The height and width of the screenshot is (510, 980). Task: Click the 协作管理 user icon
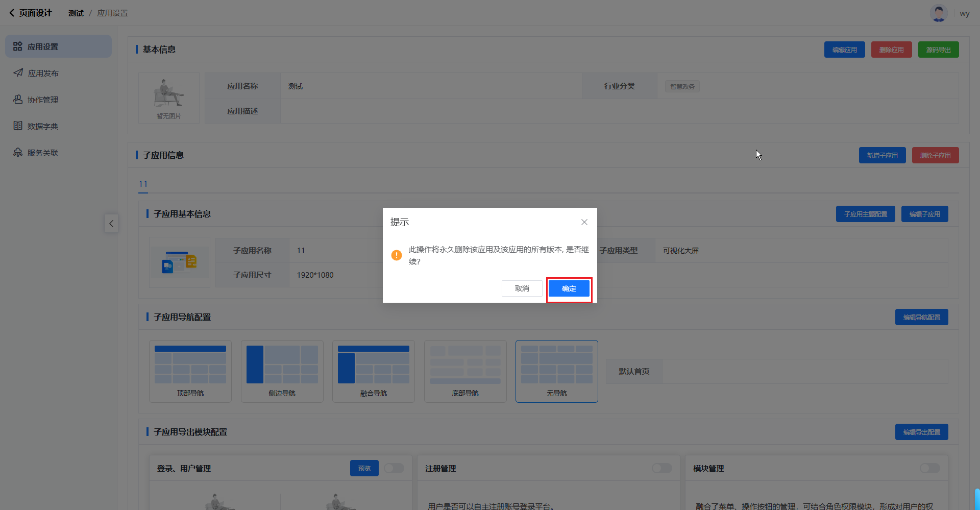click(x=18, y=100)
